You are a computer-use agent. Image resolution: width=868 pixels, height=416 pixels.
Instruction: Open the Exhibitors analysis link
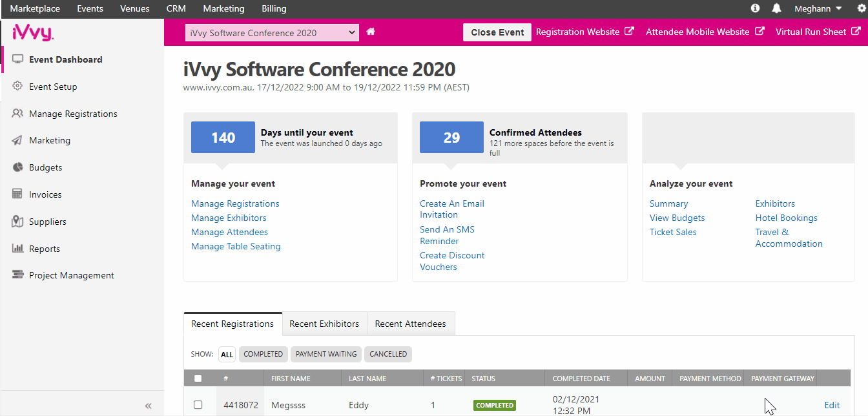[x=775, y=203]
